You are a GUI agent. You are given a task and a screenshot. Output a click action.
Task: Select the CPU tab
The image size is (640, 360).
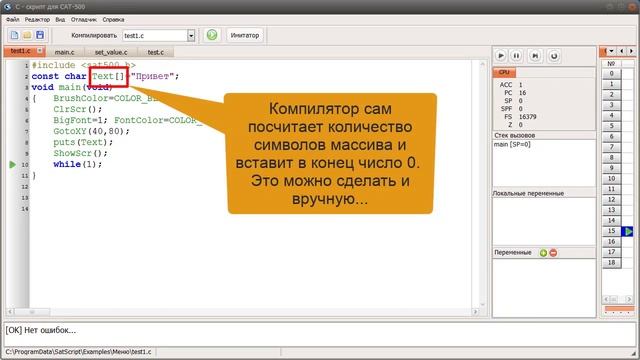pos(504,72)
